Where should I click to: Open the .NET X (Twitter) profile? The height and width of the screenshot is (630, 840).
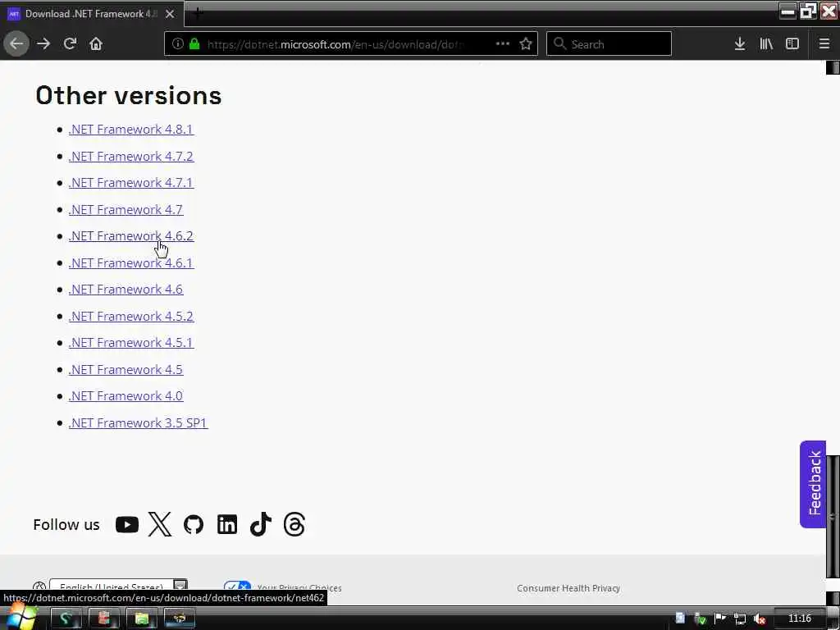point(160,524)
